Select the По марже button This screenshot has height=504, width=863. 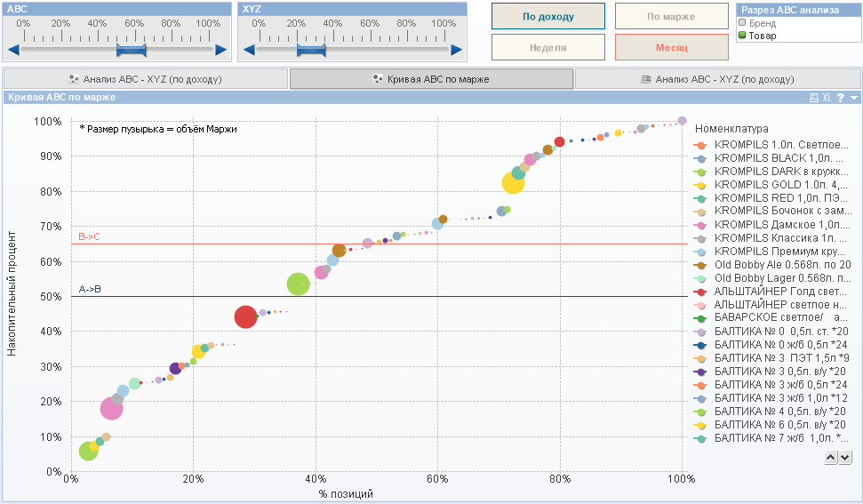tap(671, 17)
